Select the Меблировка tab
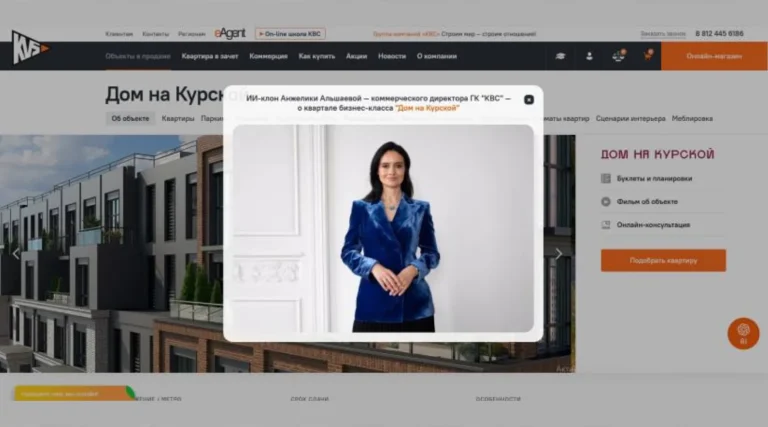 (692, 119)
